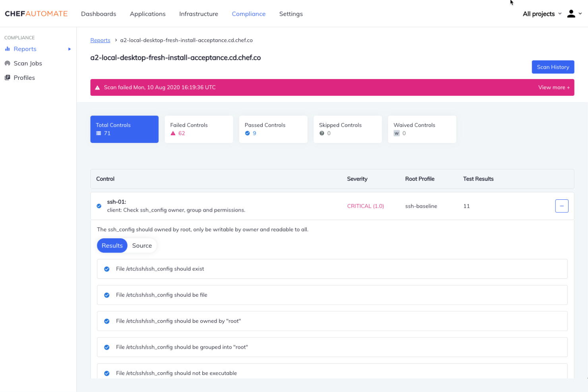Click the warning triangle in scan failed banner

click(97, 87)
